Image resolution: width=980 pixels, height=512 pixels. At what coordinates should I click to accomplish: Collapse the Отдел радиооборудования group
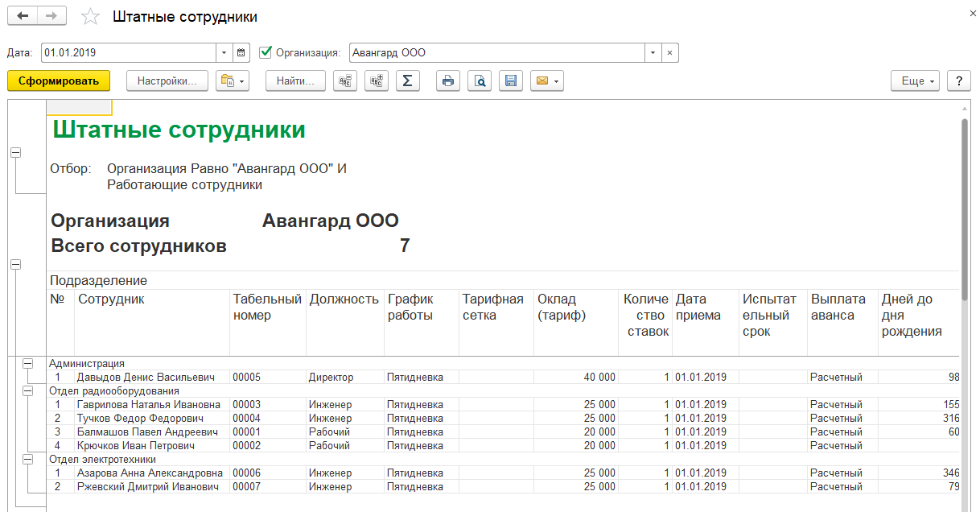click(x=29, y=391)
